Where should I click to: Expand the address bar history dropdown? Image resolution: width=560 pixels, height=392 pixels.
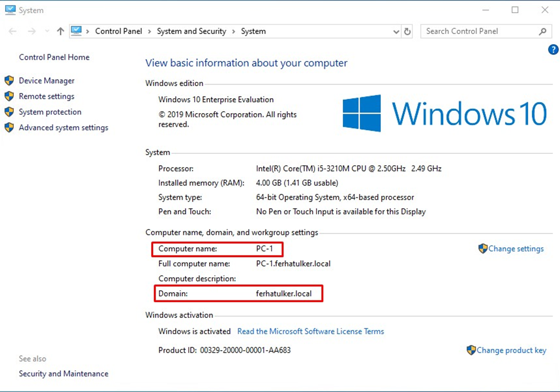[x=396, y=32]
